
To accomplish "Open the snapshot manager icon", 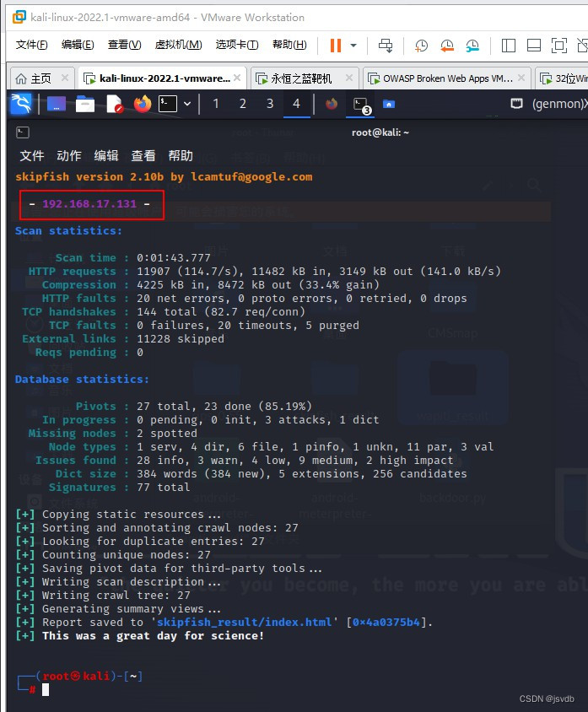I will 472,45.
